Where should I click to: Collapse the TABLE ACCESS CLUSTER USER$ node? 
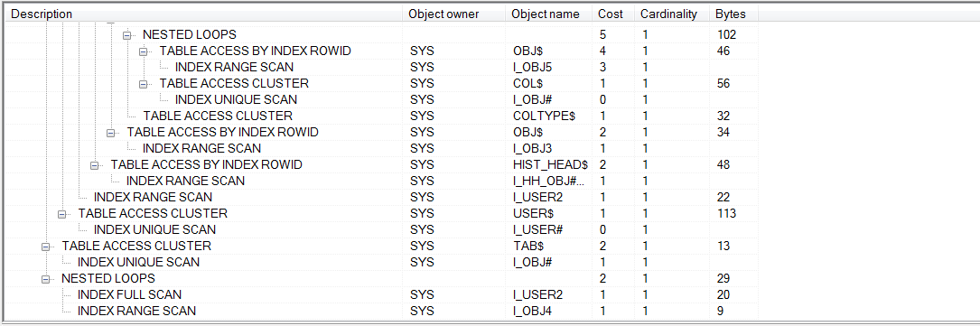[62, 214]
